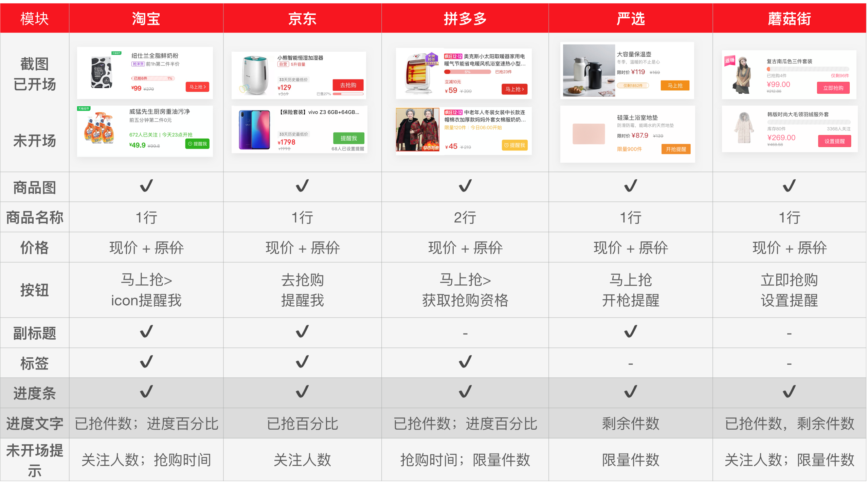
Task: Click the 早市特惠 label on coat image
Action: (x=431, y=148)
